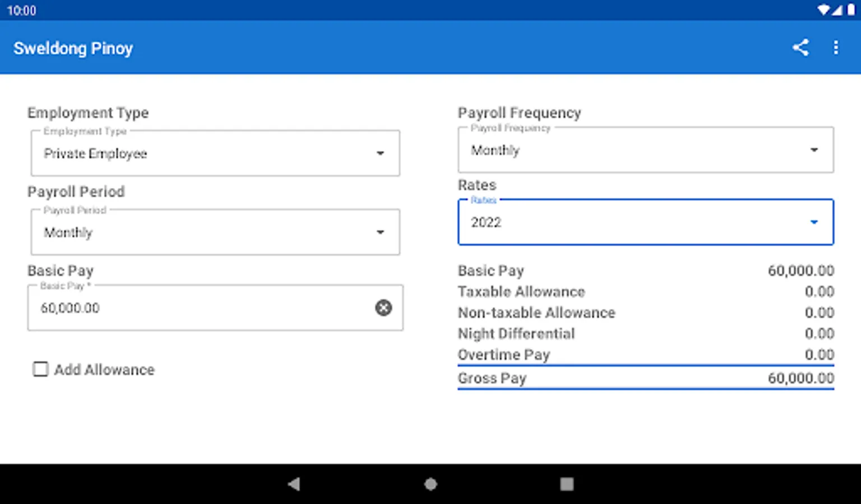Open the Payroll Frequency dropdown
This screenshot has height=504, width=861.
click(x=646, y=150)
